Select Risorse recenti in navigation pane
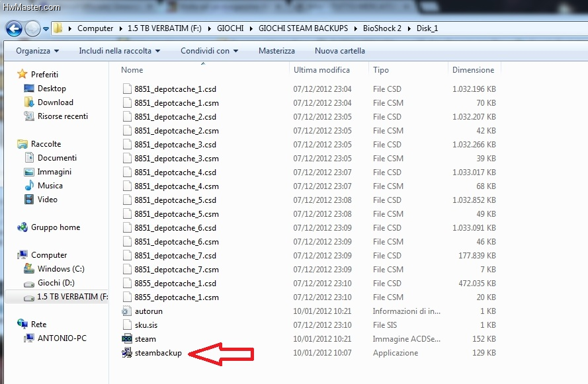Screen dimensions: 588x384 coord(63,116)
